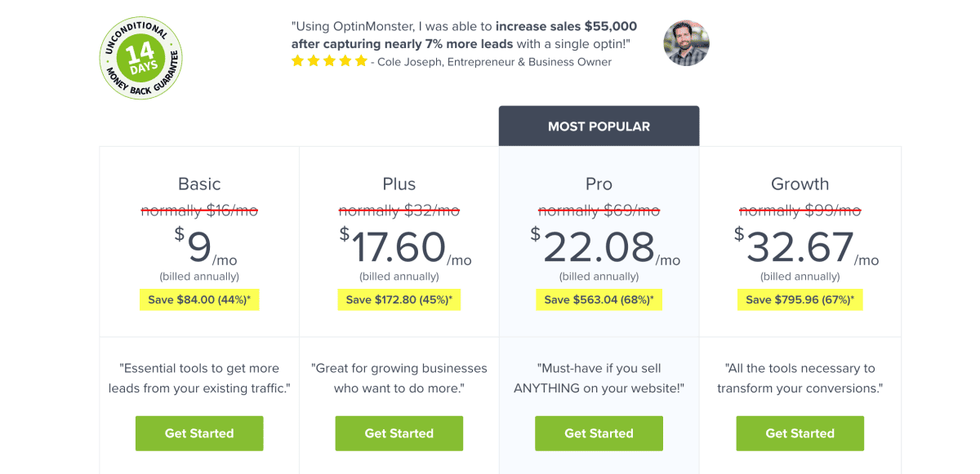Select the Most Popular banner tab
980x474 pixels.
click(599, 126)
